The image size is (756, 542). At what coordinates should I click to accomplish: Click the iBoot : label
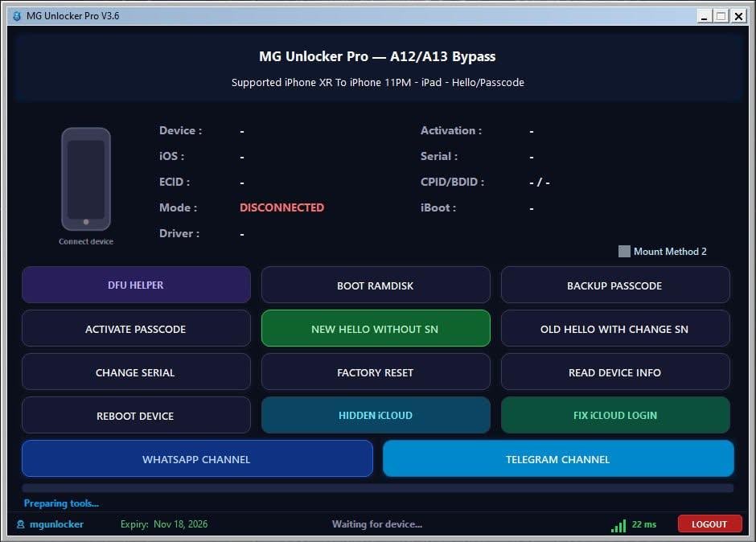tap(438, 207)
